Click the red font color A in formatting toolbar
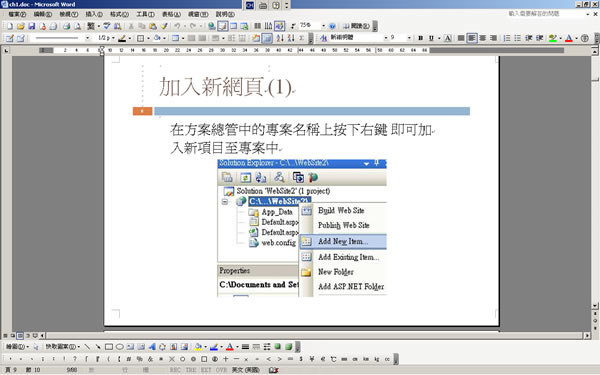 point(569,38)
